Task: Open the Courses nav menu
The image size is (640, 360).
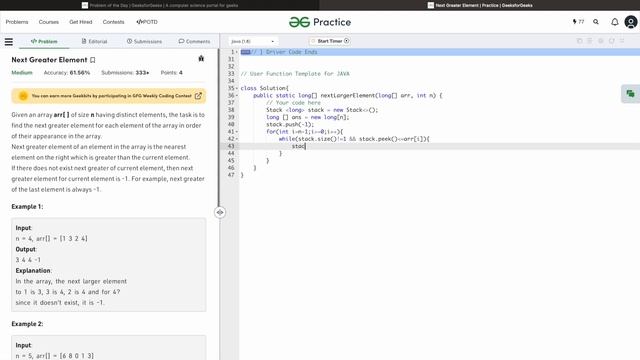Action: point(49,22)
